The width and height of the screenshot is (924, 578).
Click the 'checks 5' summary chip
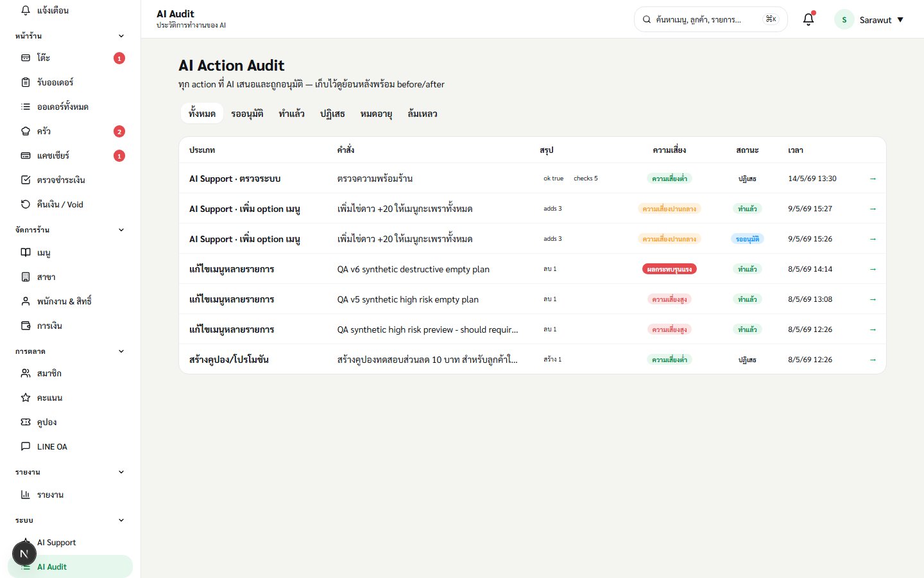pyautogui.click(x=586, y=179)
